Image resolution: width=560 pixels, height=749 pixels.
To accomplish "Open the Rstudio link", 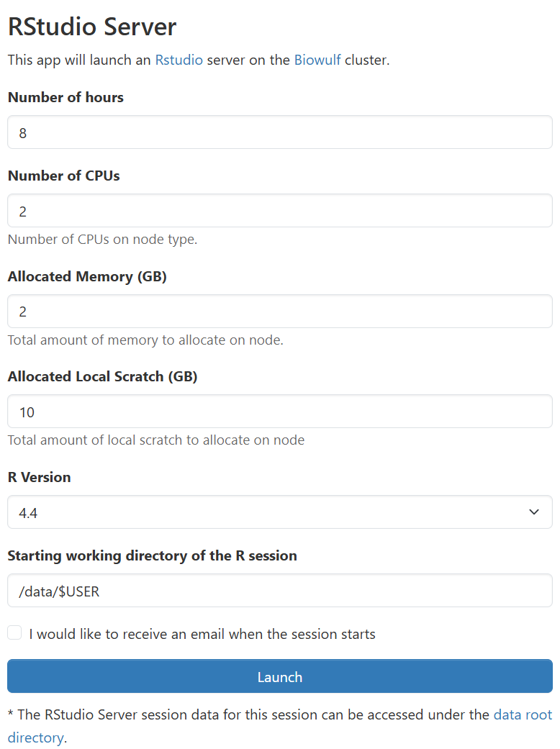I will tap(179, 60).
